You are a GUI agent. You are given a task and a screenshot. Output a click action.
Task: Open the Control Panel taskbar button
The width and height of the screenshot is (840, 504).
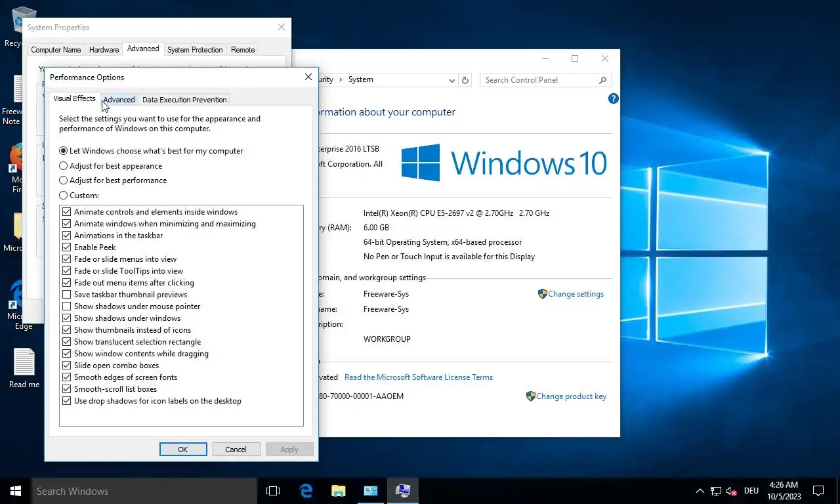tap(370, 491)
